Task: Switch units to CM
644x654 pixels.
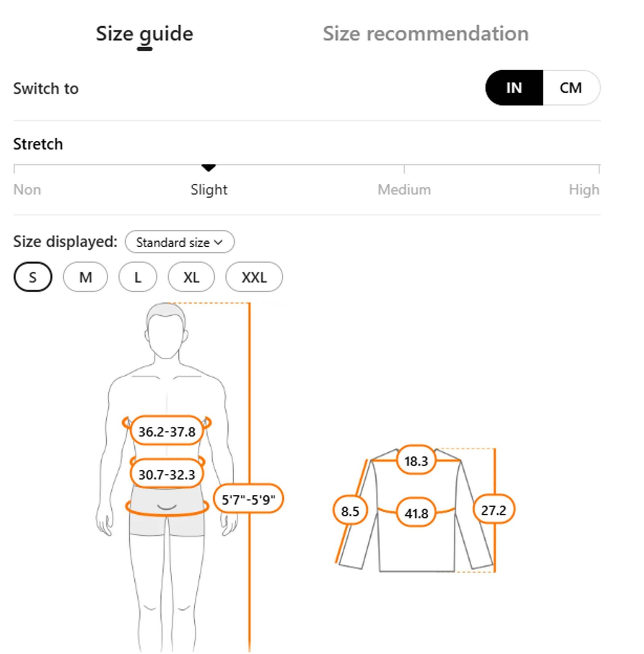Action: pos(570,88)
